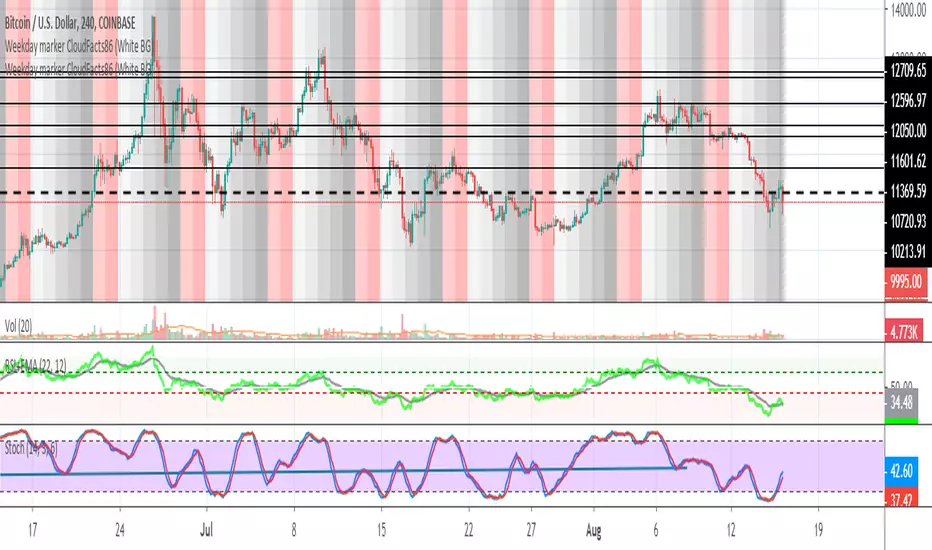Image resolution: width=932 pixels, height=550 pixels.
Task: Click the Jul label on time axis
Action: pos(206,530)
